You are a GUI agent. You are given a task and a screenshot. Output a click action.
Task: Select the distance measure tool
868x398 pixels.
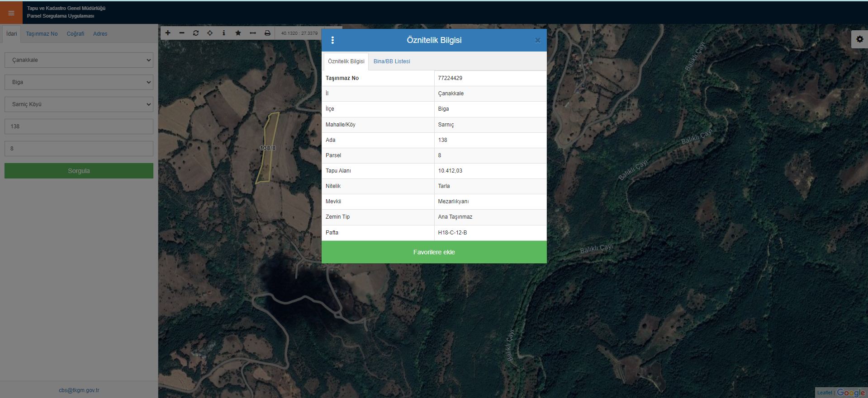pyautogui.click(x=253, y=33)
